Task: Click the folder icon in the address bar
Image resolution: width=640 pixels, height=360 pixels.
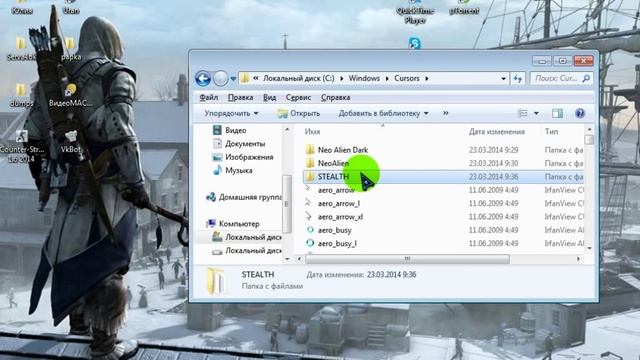Action: tap(245, 78)
